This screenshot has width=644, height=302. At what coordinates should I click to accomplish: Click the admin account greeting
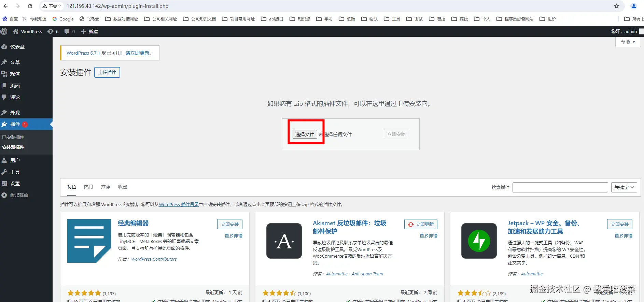click(x=624, y=31)
